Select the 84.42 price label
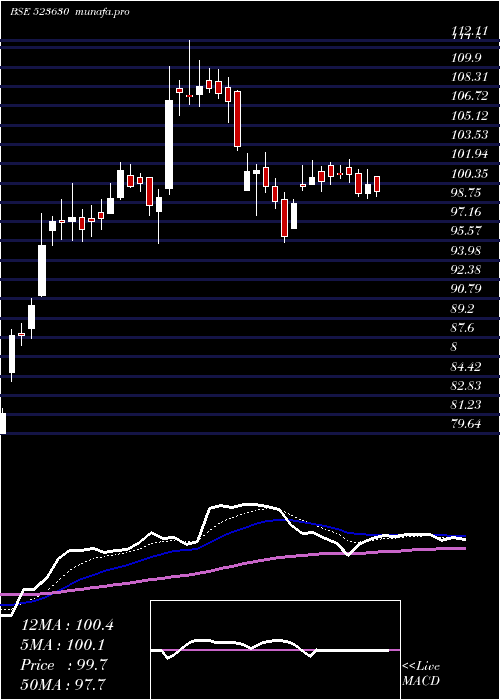The width and height of the screenshot is (500, 700). (x=467, y=367)
